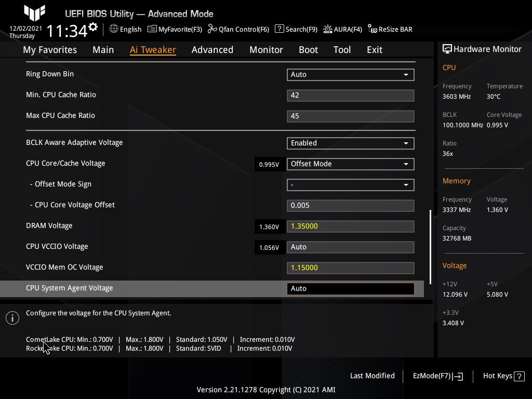The width and height of the screenshot is (532, 399).
Task: Open the Exit tab
Action: point(375,50)
